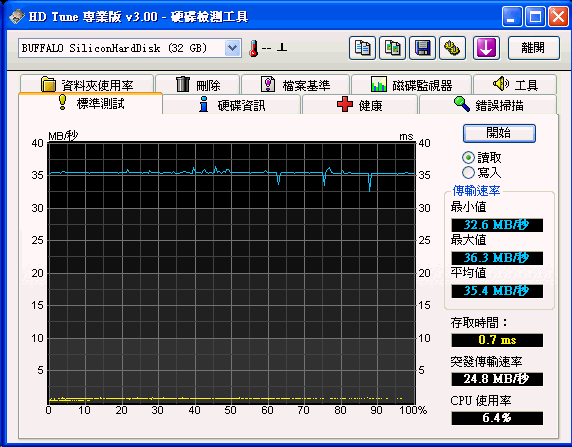Open the 健康 health tab
The width and height of the screenshot is (572, 447).
(359, 105)
